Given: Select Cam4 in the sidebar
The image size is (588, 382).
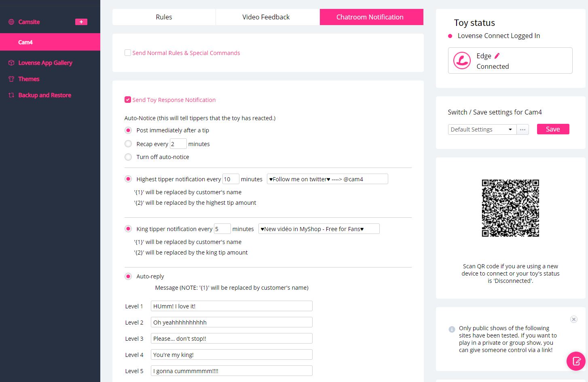Looking at the screenshot, I should tap(25, 42).
